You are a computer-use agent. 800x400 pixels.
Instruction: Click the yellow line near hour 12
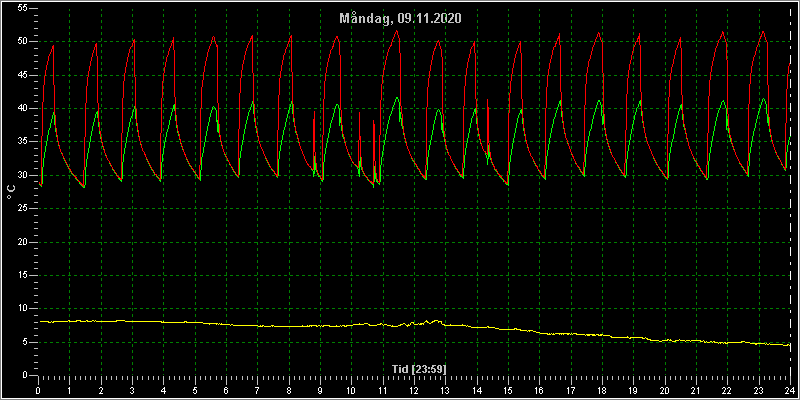coord(414,323)
